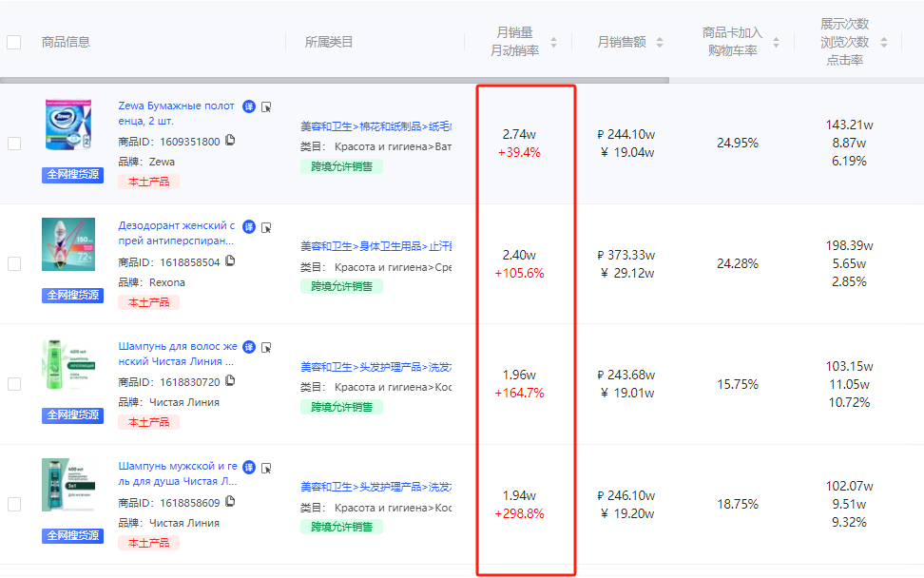Select the Zewa product row checkbox
924x578 pixels.
click(x=14, y=144)
